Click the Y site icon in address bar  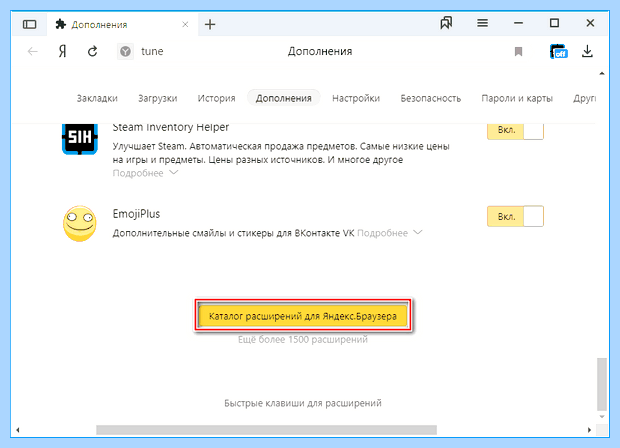(125, 51)
